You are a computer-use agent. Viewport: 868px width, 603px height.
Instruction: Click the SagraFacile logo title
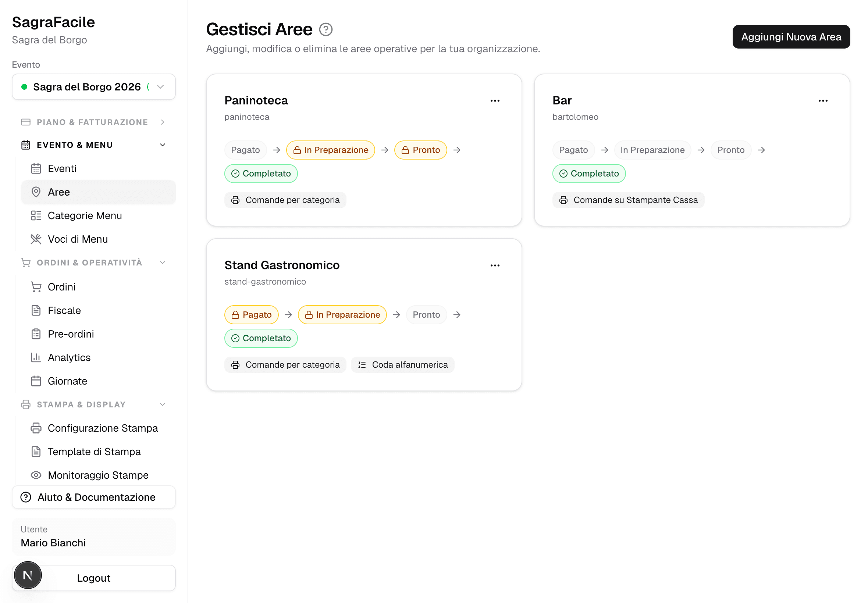[53, 22]
